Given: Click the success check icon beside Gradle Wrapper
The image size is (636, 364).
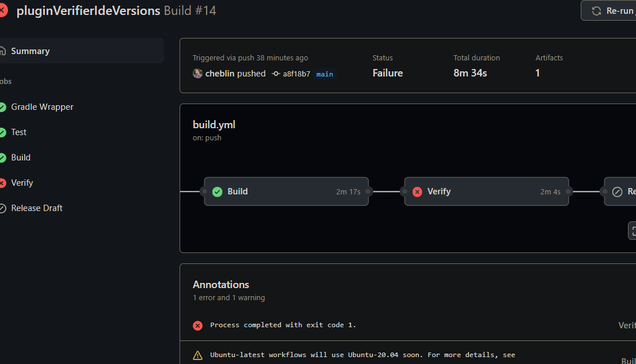Looking at the screenshot, I should click(3, 106).
